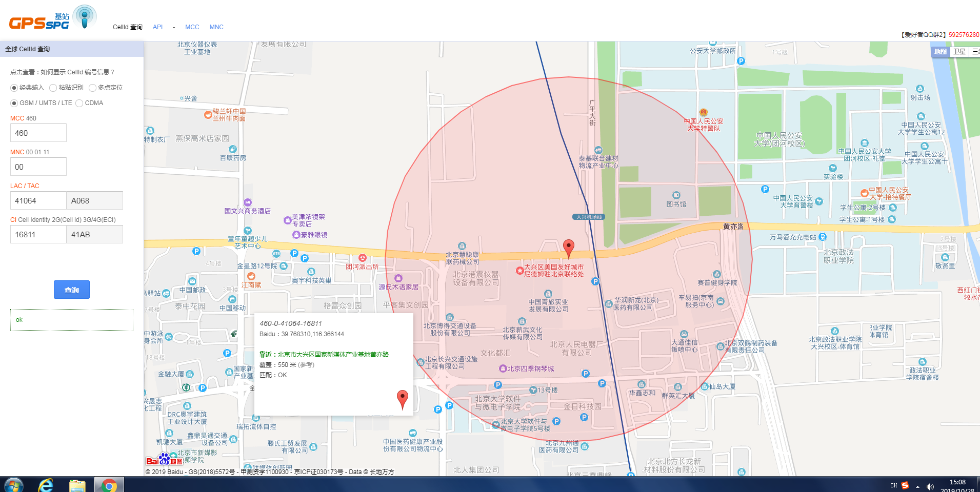Launch Internet Explorer from the taskbar

[x=46, y=485]
